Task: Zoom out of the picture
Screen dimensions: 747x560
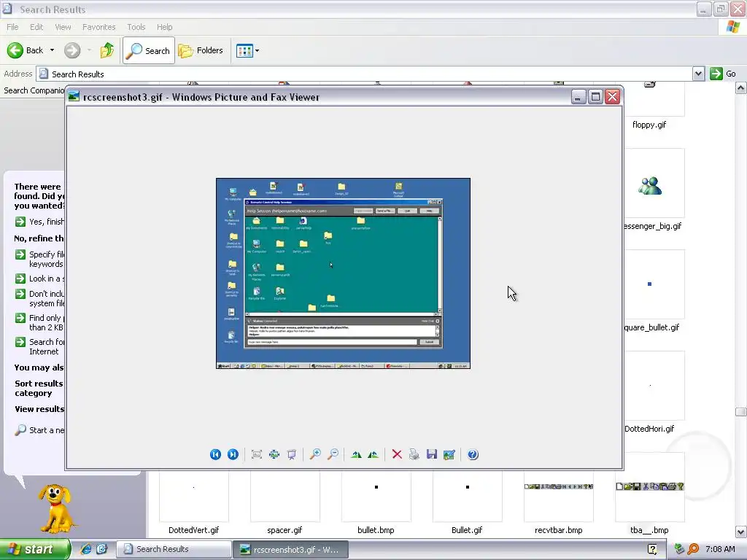Action: tap(333, 454)
